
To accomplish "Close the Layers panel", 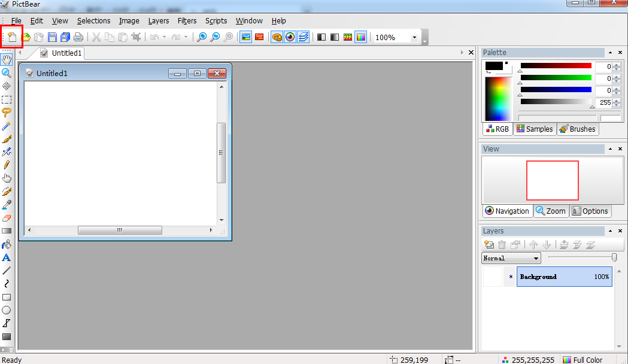I will (x=620, y=231).
